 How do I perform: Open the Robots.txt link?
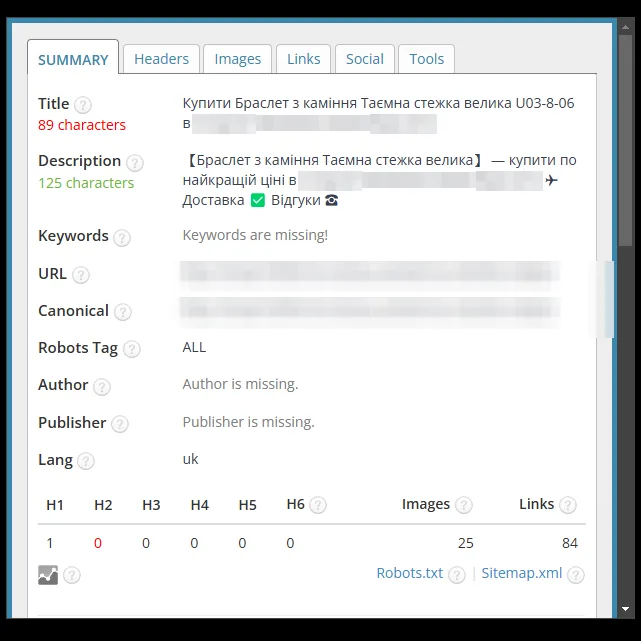410,573
